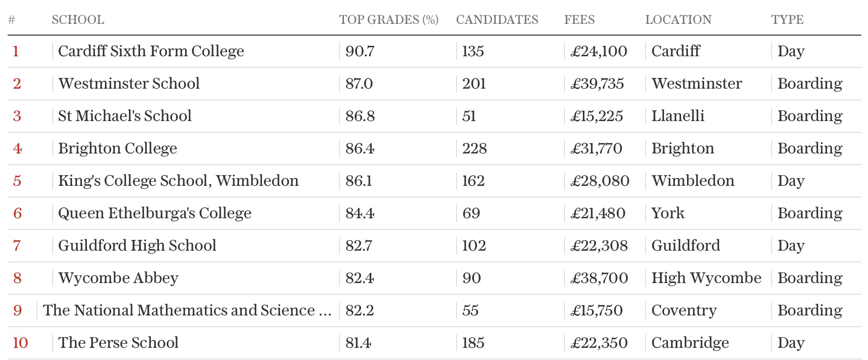Click truncated National Mathematics and Science name
The image size is (868, 360).
[187, 310]
